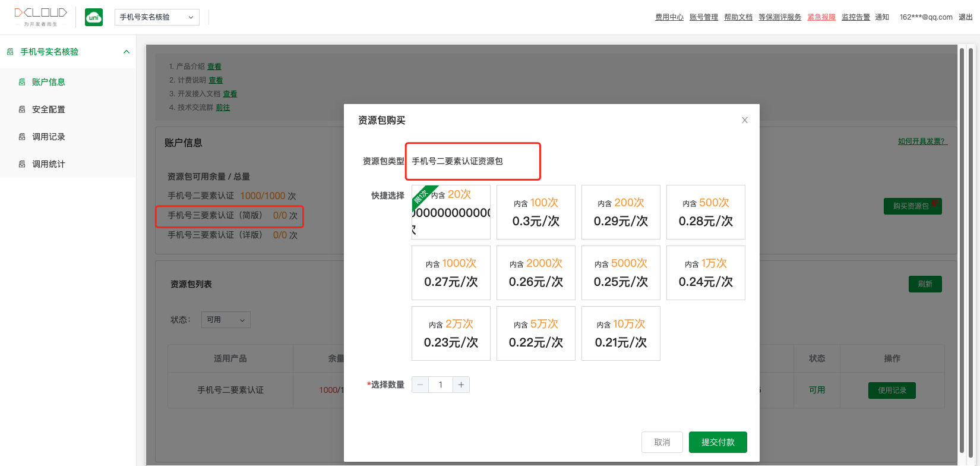This screenshot has height=466, width=980.
Task: Click 手机号二要素认证资源包 type text
Action: (457, 161)
